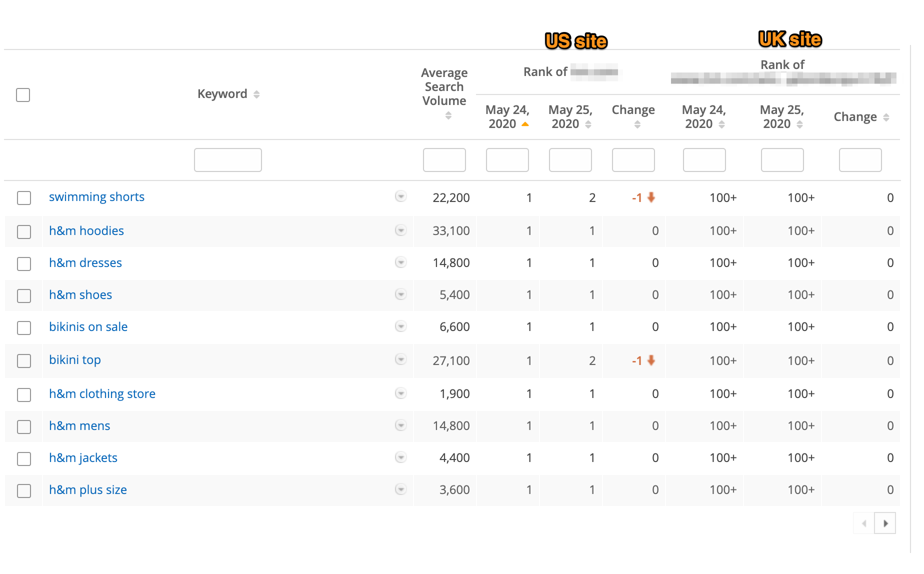
Task: Check the swimming shorts row checkbox
Action: [24, 197]
